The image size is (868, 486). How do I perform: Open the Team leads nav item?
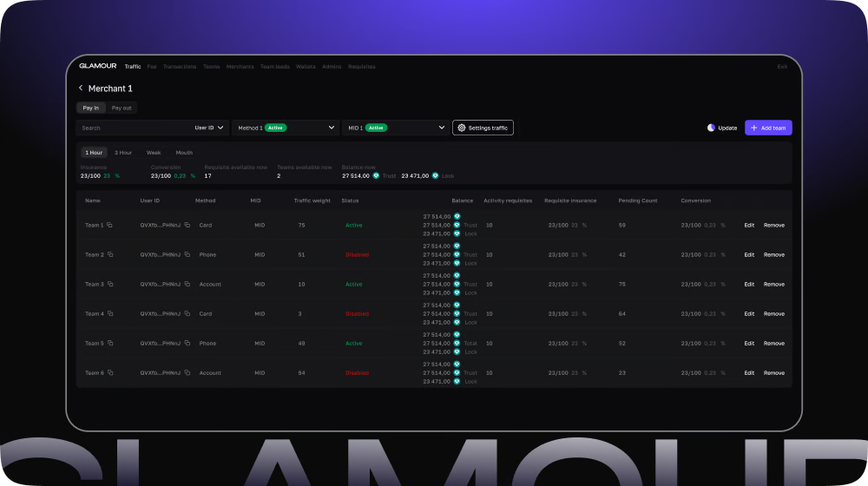tap(274, 67)
